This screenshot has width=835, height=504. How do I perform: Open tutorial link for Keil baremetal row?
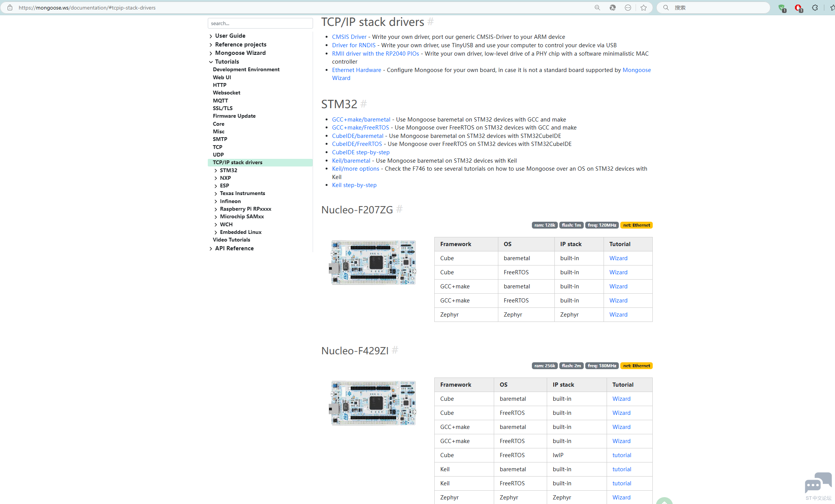tap(622, 469)
